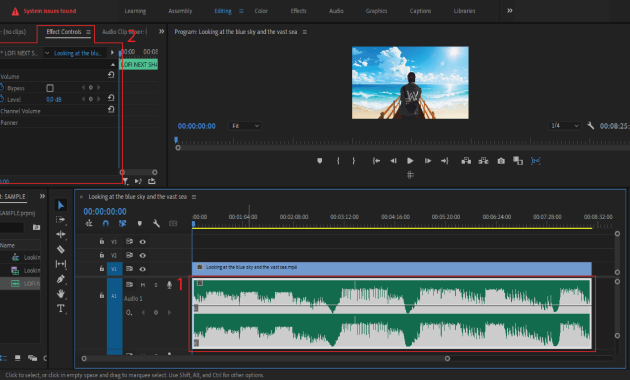Image resolution: width=630 pixels, height=380 pixels.
Task: Toggle the timeline Snap magnet
Action: tap(106, 223)
